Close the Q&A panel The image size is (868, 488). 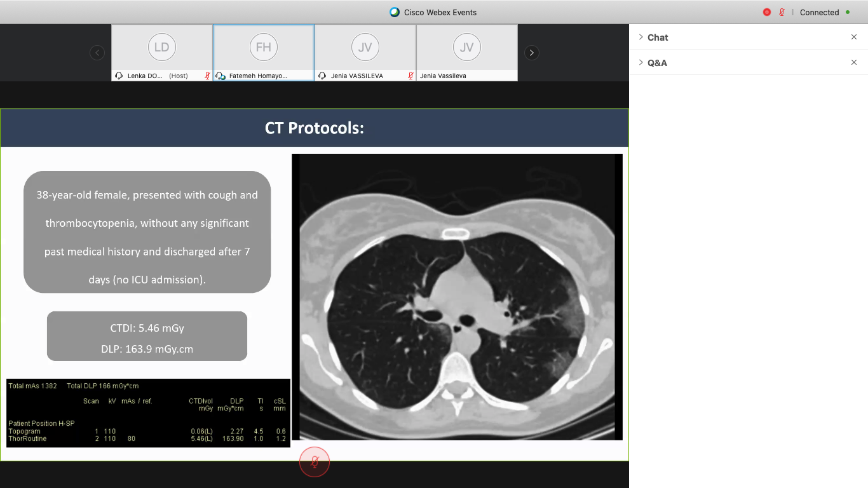click(x=854, y=62)
